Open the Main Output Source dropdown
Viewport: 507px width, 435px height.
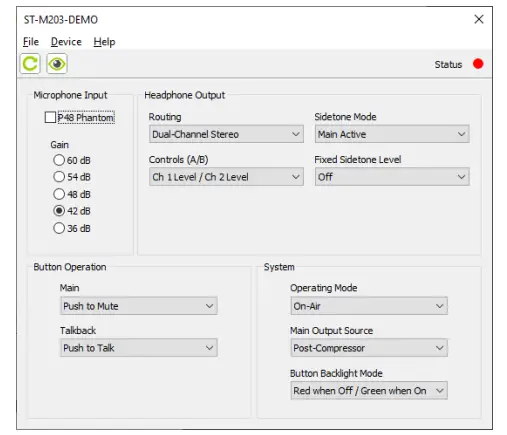coord(369,348)
